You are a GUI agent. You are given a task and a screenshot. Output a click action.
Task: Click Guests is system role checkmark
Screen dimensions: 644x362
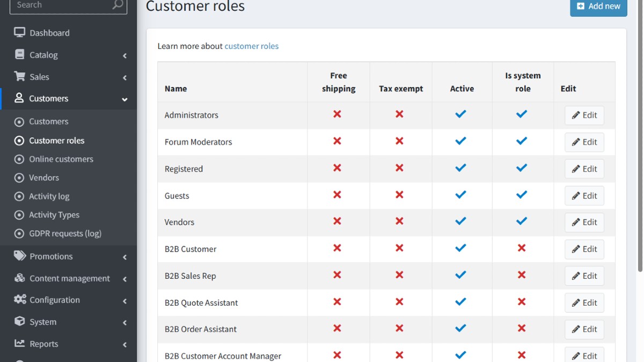(x=522, y=194)
